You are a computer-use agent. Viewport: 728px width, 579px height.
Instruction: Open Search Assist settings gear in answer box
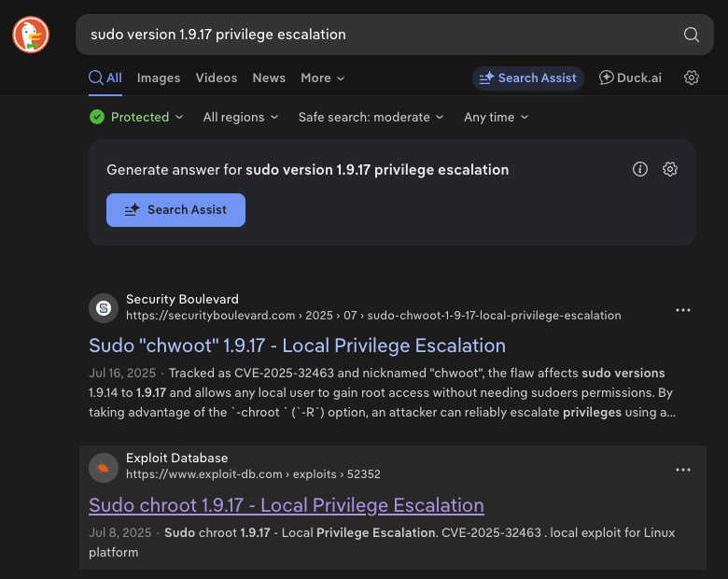coord(669,169)
